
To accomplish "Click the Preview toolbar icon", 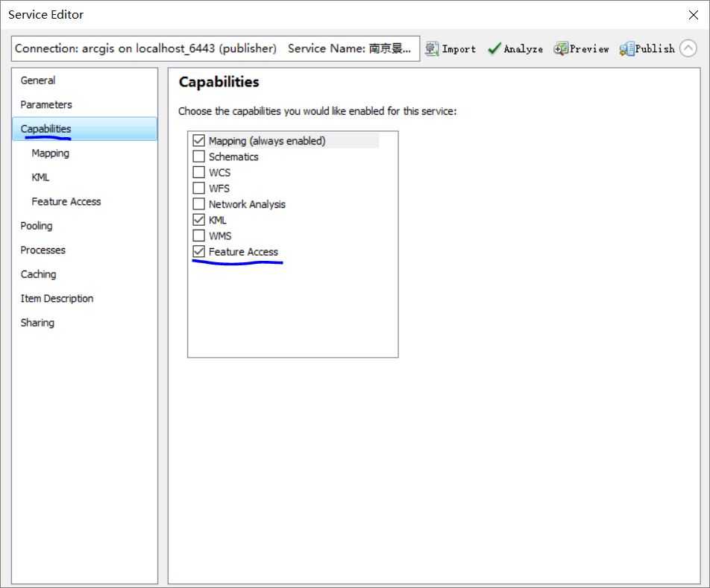I will coord(561,48).
